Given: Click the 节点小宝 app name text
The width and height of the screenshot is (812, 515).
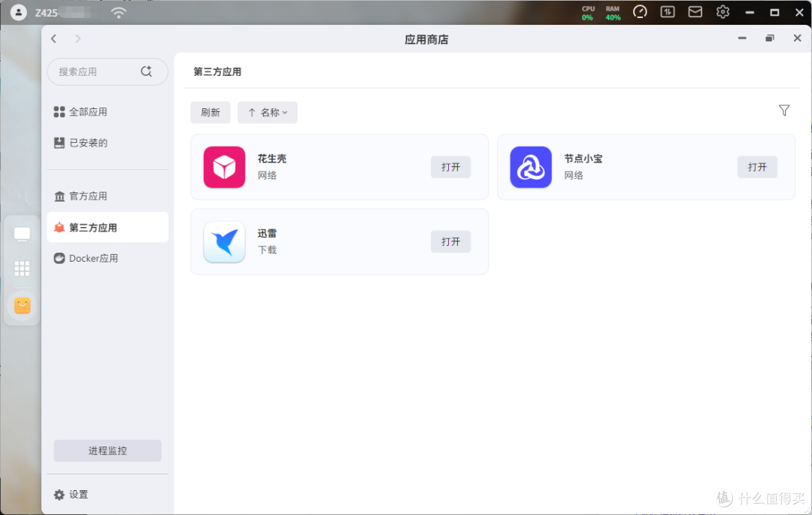Looking at the screenshot, I should (583, 159).
